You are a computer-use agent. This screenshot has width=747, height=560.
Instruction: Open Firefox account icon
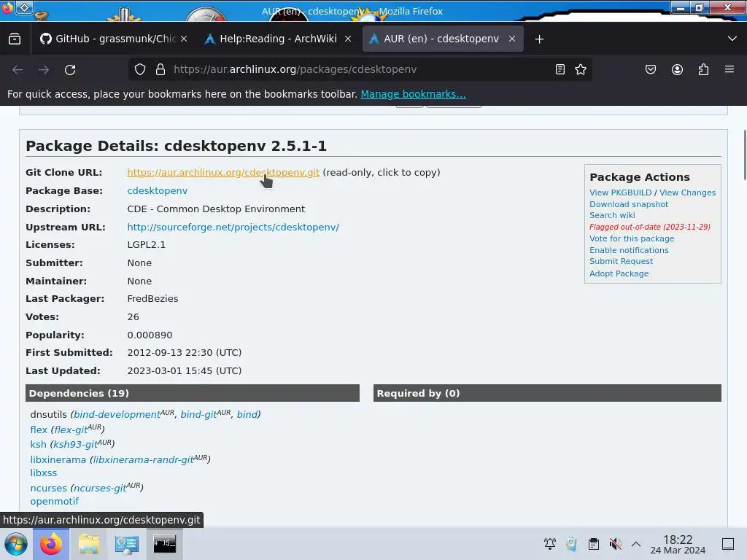[677, 69]
